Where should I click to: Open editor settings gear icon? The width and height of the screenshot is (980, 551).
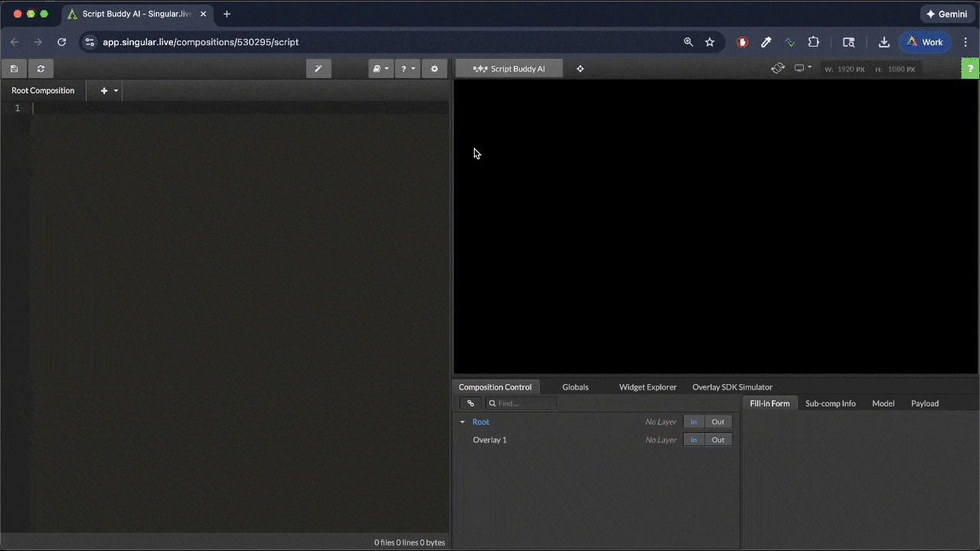434,69
